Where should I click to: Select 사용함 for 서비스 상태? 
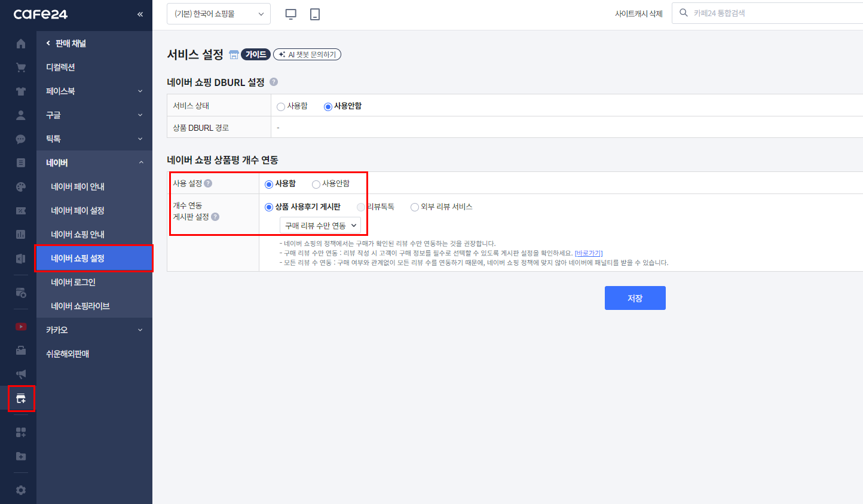tap(281, 106)
